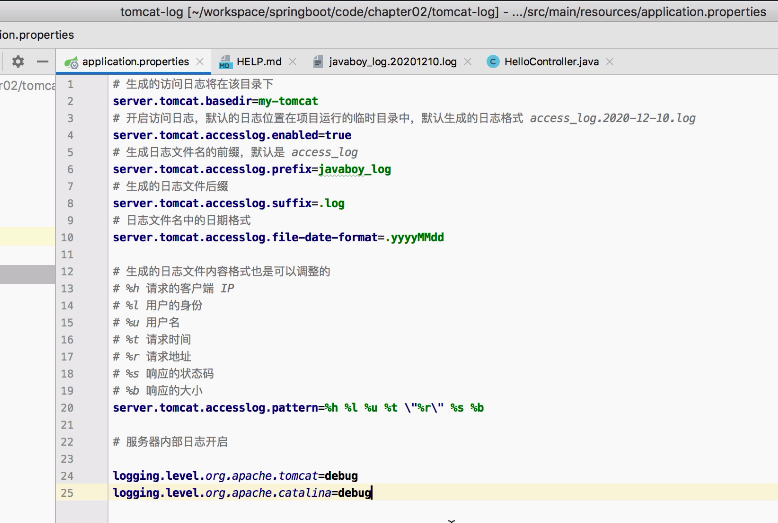Click the Spring leaf icon on the application.properties tab
The image size is (778, 523).
pos(71,62)
